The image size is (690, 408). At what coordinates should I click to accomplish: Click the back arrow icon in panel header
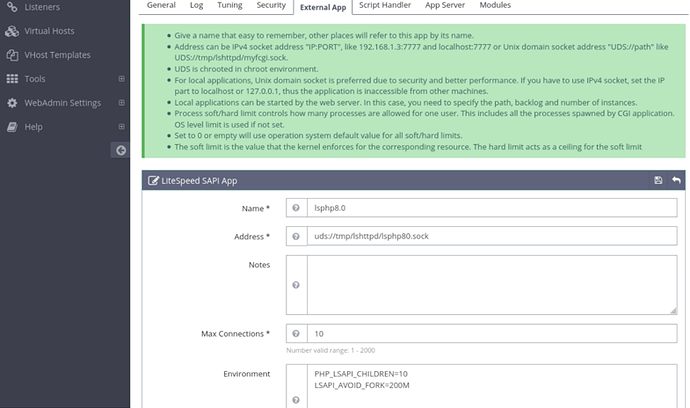[x=677, y=180]
